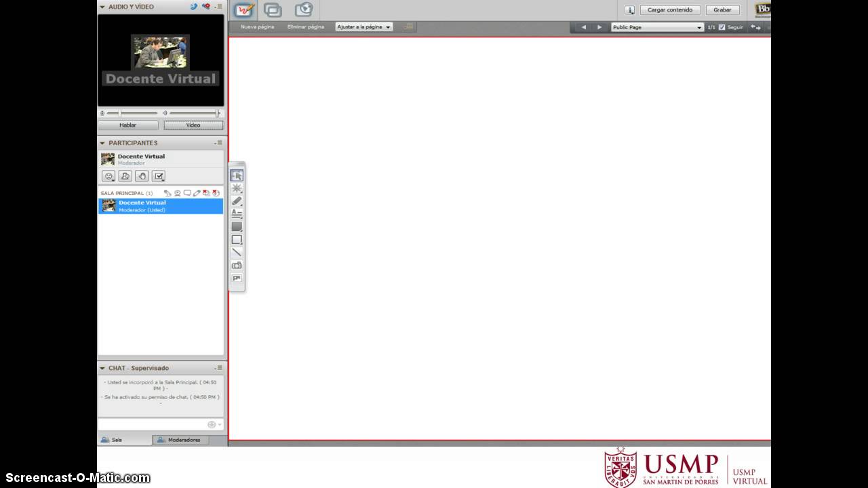Select the Clip Art tool

click(x=237, y=278)
